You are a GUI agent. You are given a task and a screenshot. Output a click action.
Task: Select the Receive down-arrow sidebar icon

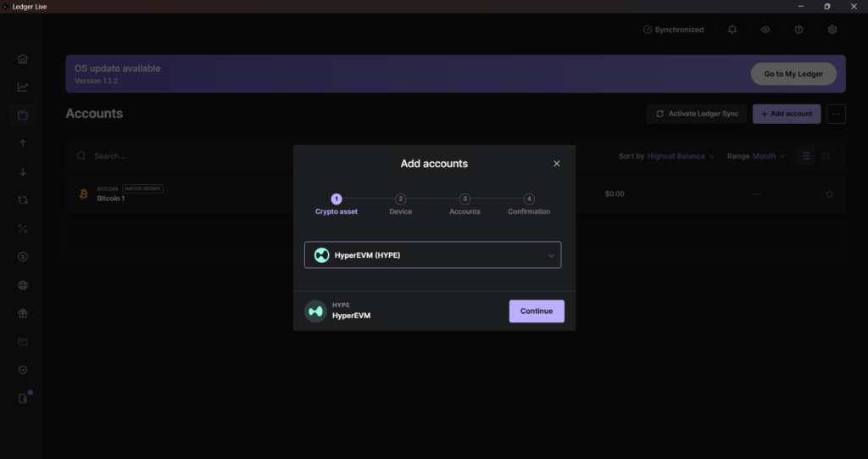pos(23,171)
